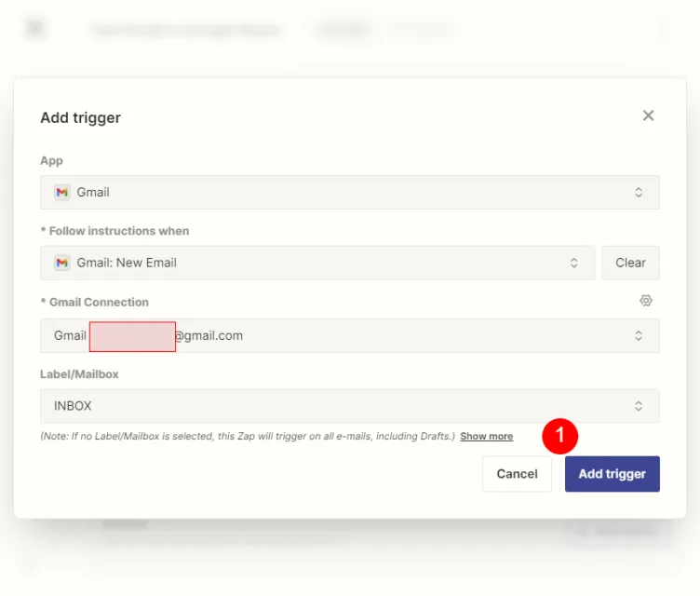Image resolution: width=700 pixels, height=596 pixels.
Task: Click the blurred title in the header
Action: point(184,30)
